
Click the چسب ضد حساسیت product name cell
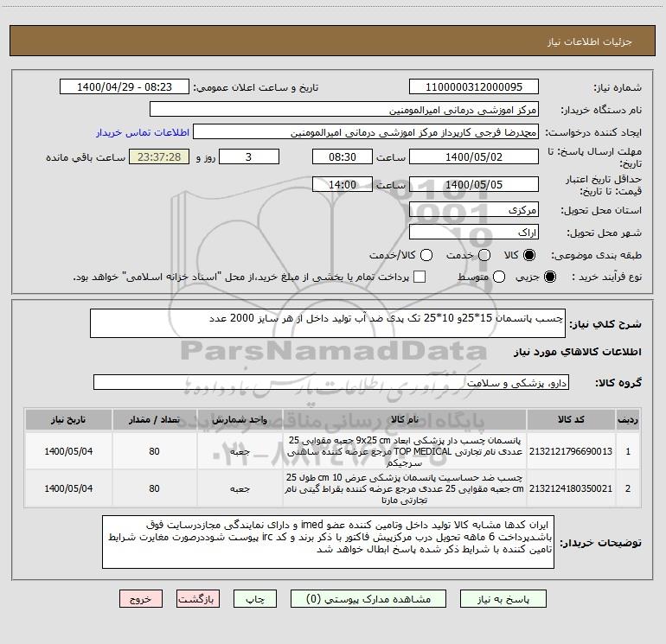tap(405, 488)
